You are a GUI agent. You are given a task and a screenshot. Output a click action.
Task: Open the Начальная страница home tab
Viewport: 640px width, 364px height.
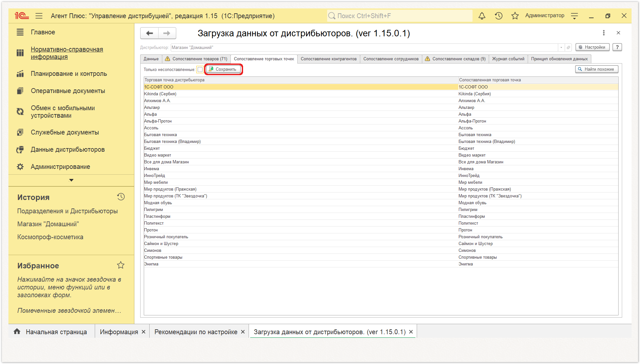[x=51, y=332]
